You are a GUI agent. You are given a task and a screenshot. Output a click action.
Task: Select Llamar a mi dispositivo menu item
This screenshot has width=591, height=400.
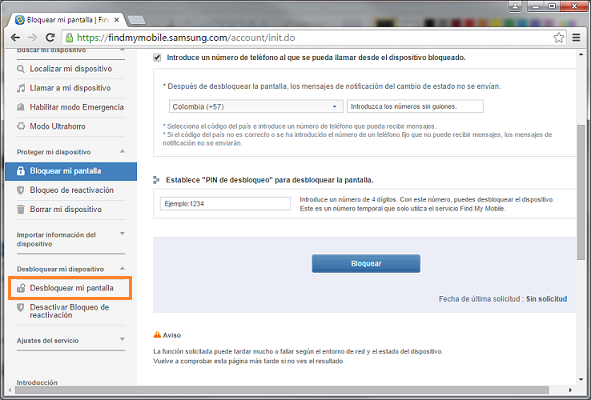[71, 88]
